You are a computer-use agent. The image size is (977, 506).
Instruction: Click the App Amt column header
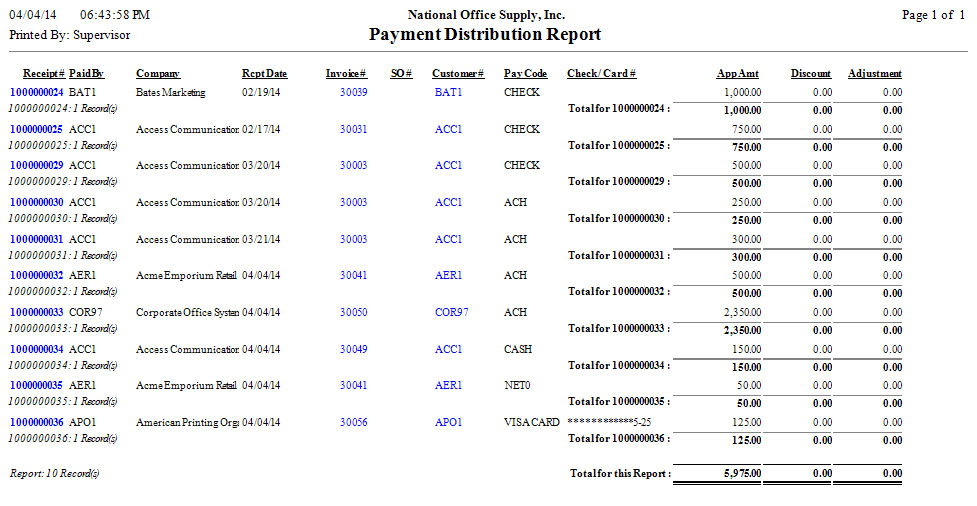[x=738, y=74]
